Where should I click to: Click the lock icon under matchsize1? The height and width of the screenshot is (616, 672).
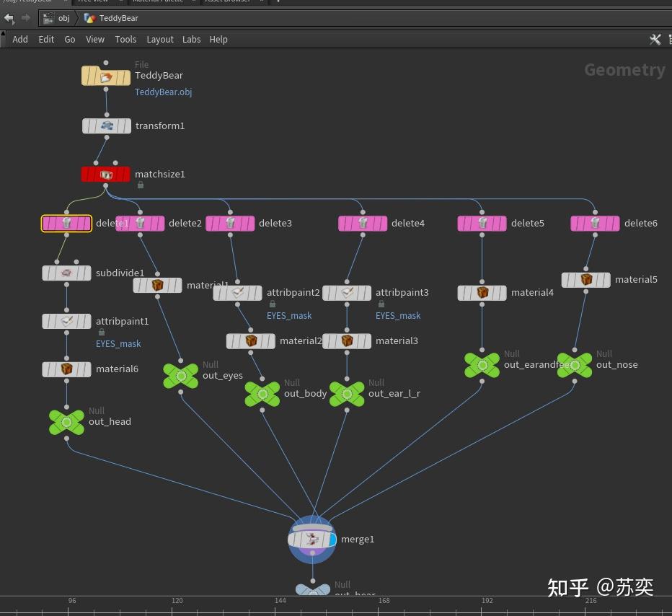point(141,185)
